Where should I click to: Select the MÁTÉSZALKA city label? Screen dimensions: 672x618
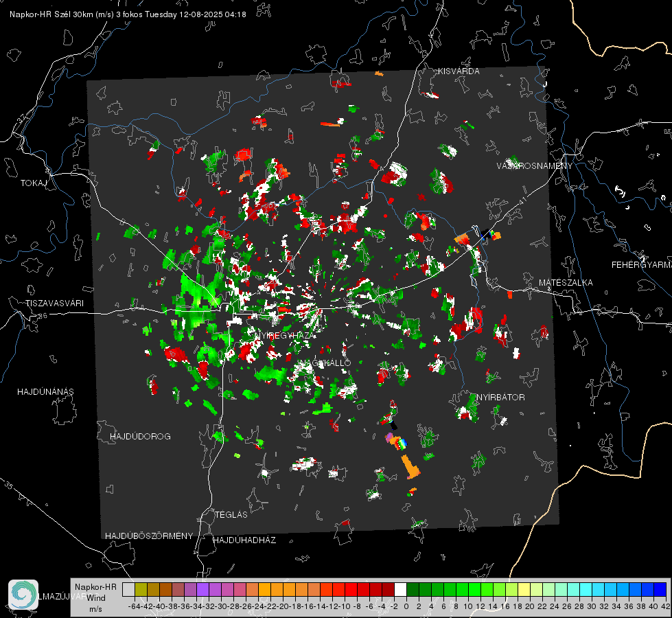566,283
